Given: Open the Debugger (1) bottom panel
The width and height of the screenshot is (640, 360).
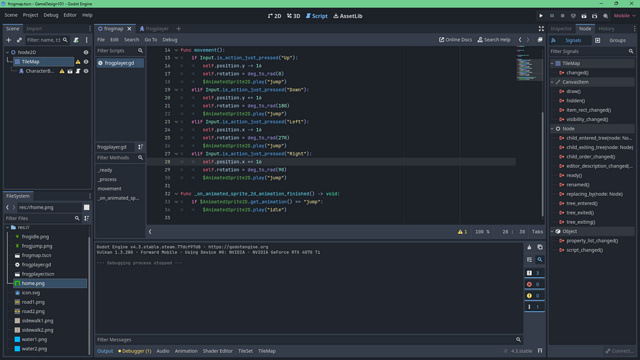Looking at the screenshot, I should tap(135, 351).
